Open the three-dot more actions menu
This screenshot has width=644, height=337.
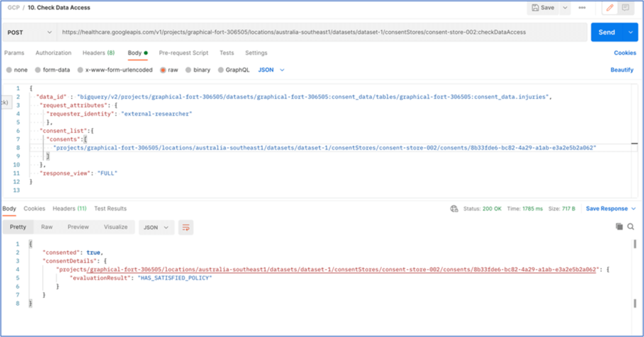582,8
